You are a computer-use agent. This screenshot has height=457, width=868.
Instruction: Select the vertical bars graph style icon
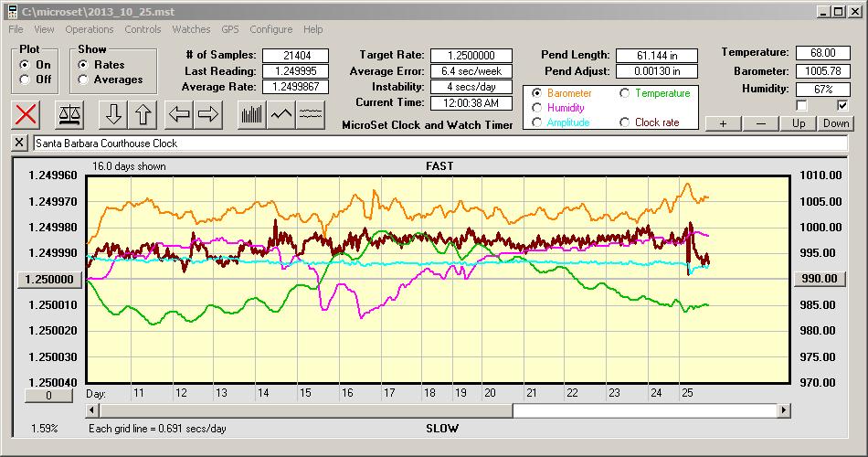point(251,114)
